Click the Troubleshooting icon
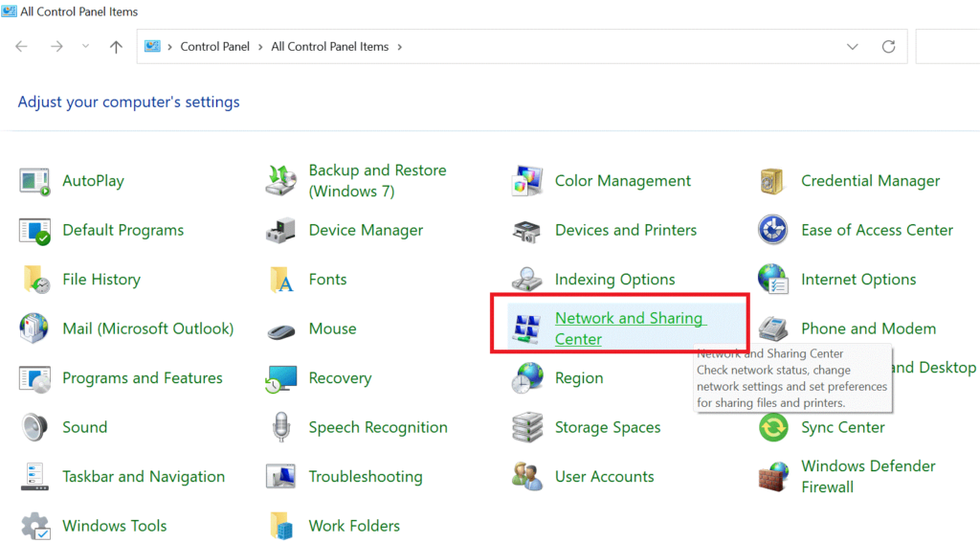The width and height of the screenshot is (980, 543). coord(280,477)
